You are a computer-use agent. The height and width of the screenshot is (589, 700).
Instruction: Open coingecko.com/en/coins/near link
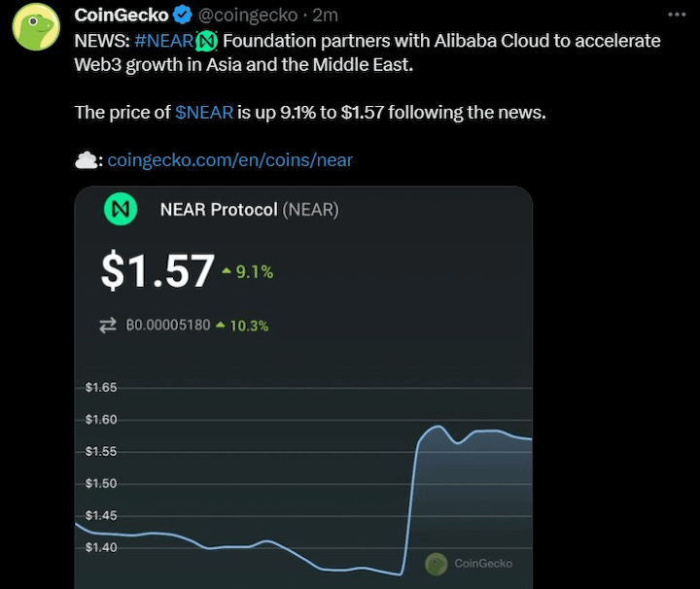[229, 160]
